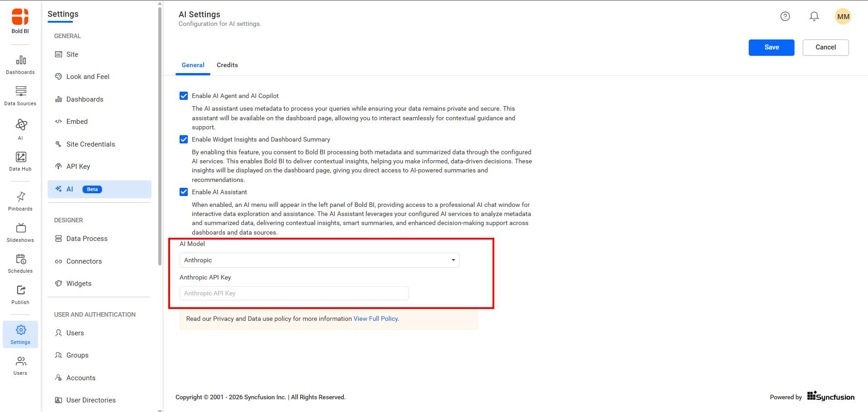Open the View Full Policy link
The image size is (868, 412).
tap(375, 319)
